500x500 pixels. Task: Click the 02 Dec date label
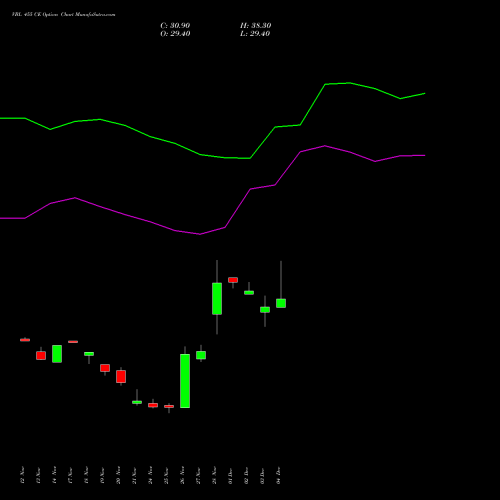pos(246,475)
